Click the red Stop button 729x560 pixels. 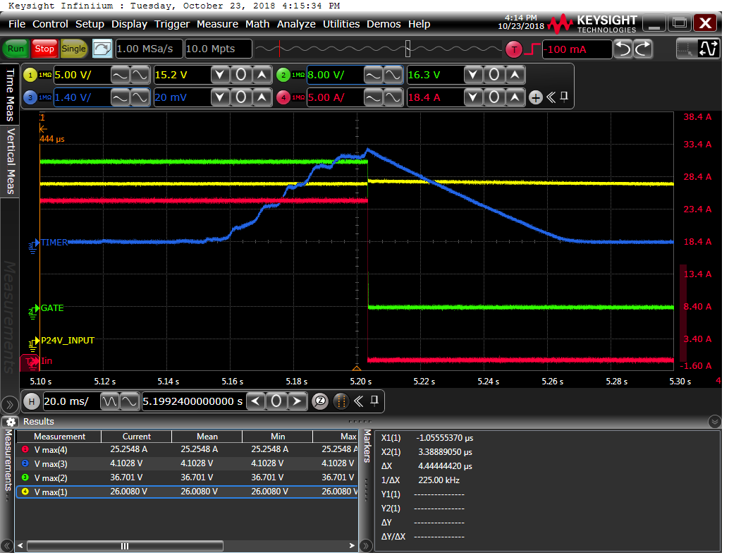(44, 49)
